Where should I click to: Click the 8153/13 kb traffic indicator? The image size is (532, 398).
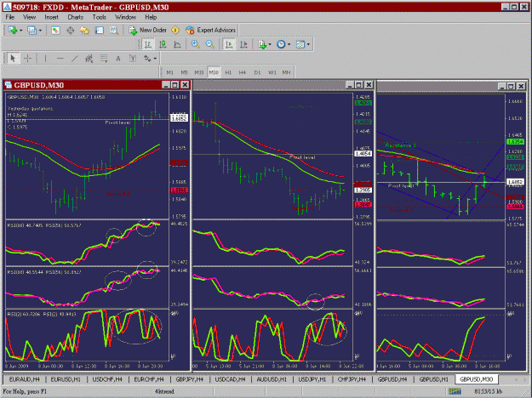tap(488, 391)
